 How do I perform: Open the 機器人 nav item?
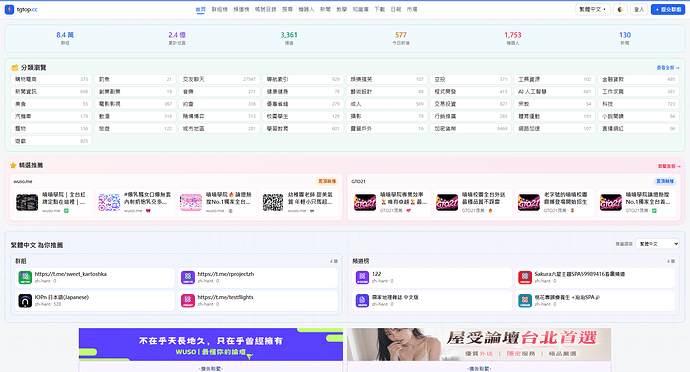pyautogui.click(x=306, y=9)
